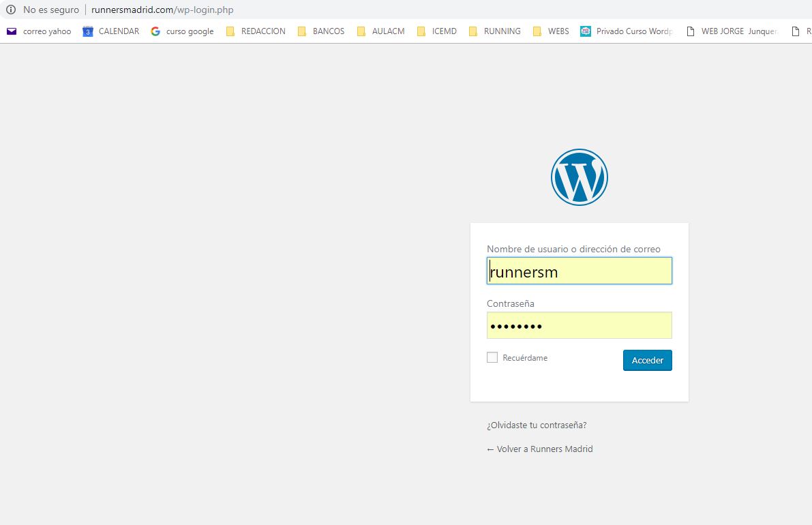
Task: Open the WEB JORGE Junquera bookmark
Action: coord(732,31)
